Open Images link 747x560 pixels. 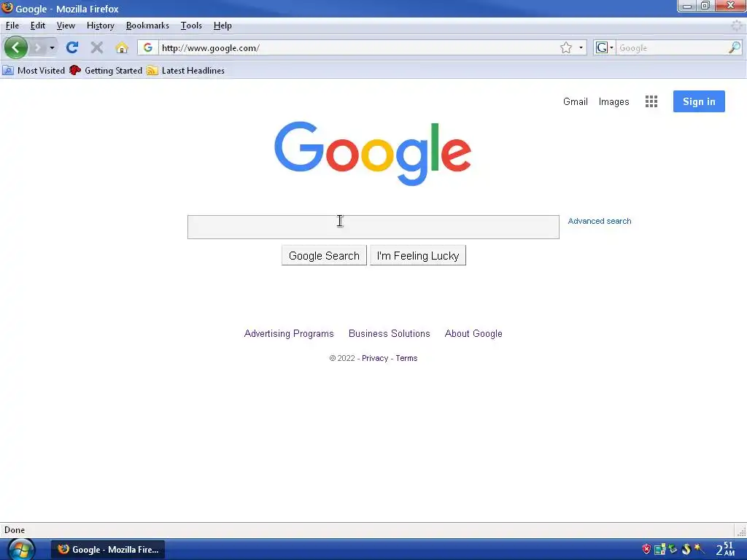click(614, 101)
